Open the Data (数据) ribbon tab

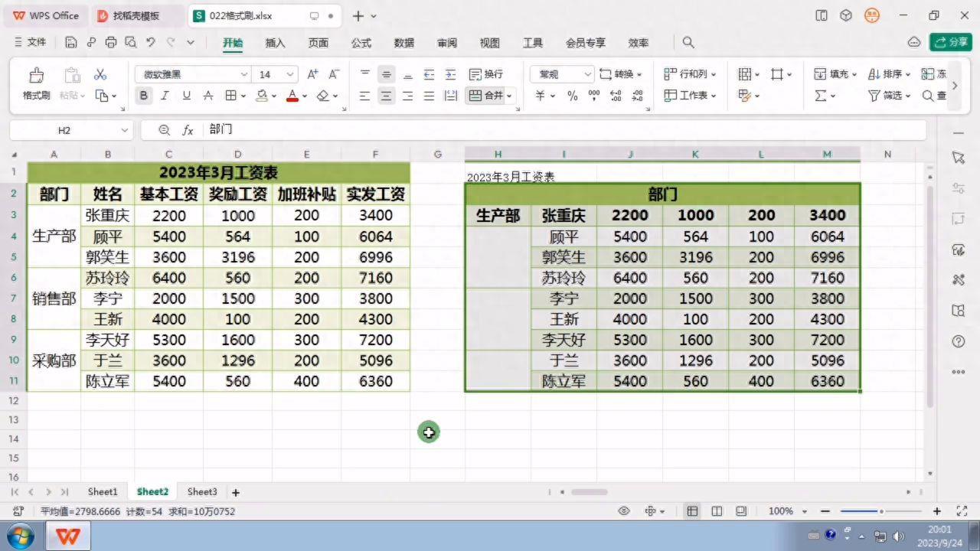pyautogui.click(x=403, y=43)
